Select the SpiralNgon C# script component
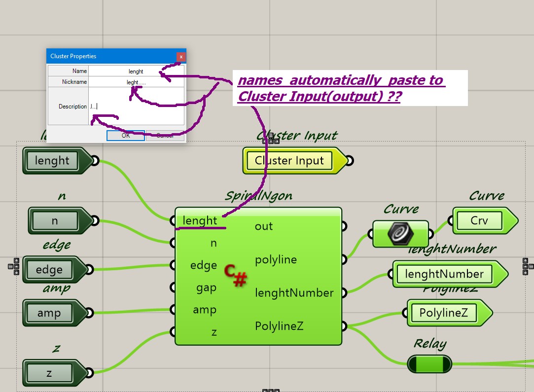The height and width of the screenshot is (392, 534). [x=258, y=276]
